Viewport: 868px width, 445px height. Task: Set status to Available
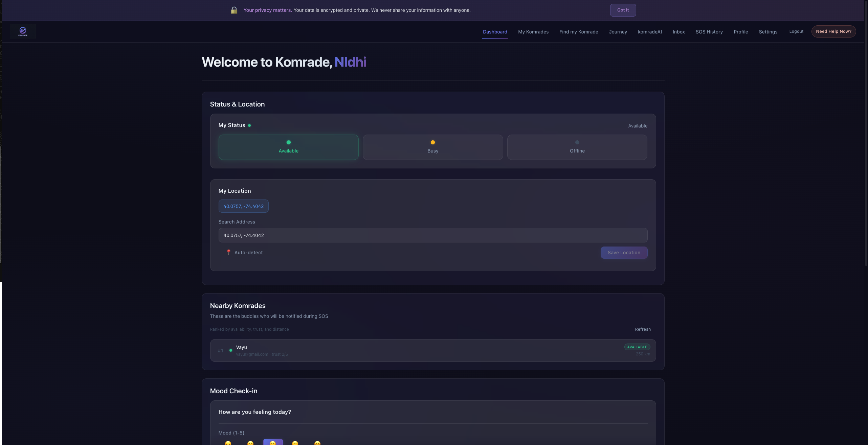coord(288,147)
